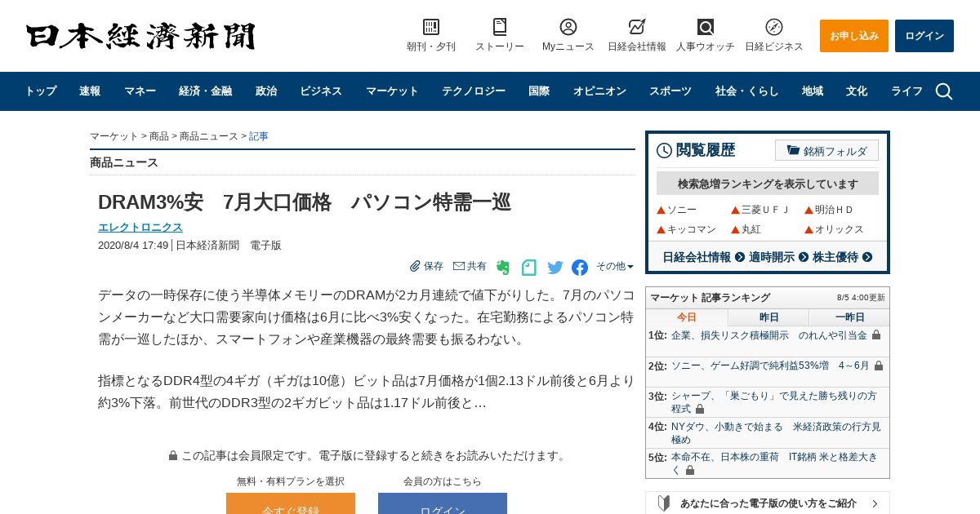Open rank 5 本命不在 article link

[x=774, y=463]
